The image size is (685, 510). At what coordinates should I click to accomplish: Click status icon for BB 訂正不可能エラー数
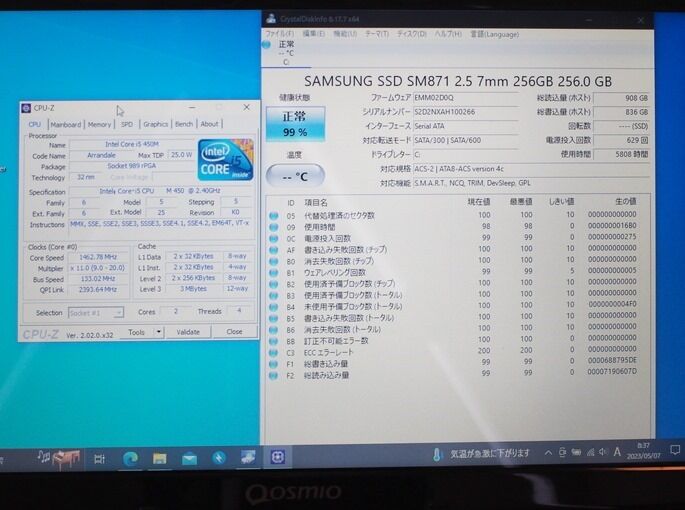click(273, 340)
